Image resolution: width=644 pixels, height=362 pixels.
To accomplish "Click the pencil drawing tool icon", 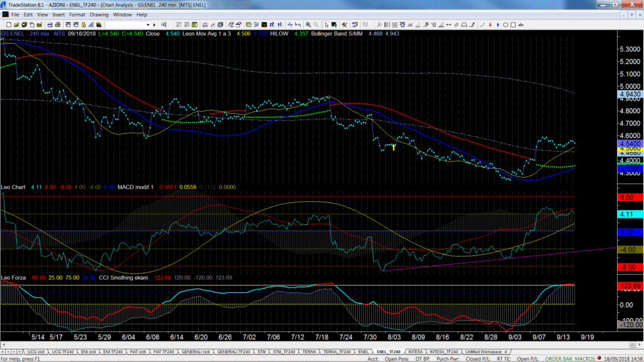I will 472,25.
